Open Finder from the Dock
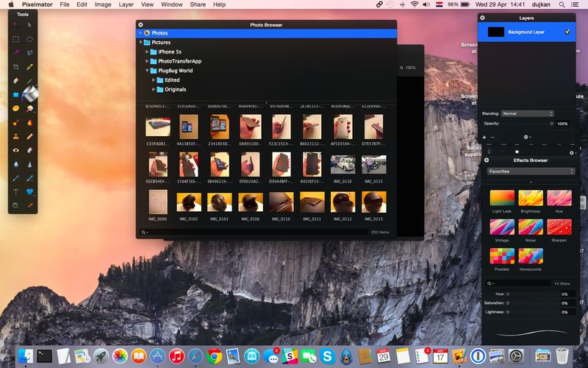 tap(26, 355)
